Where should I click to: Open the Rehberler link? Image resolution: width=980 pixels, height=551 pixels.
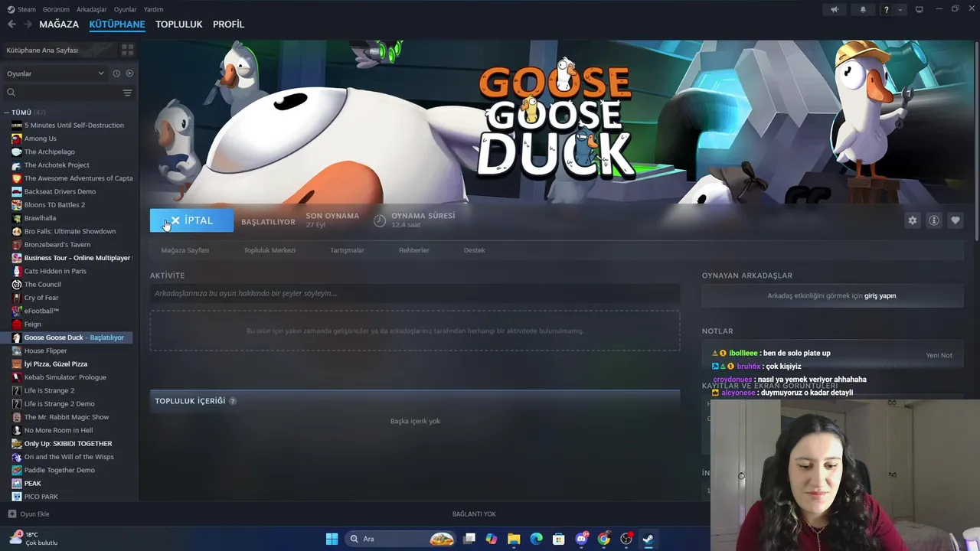point(414,250)
